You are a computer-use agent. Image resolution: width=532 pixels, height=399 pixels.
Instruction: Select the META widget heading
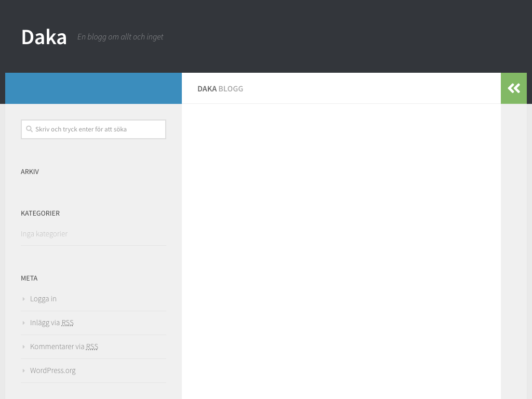tap(29, 278)
